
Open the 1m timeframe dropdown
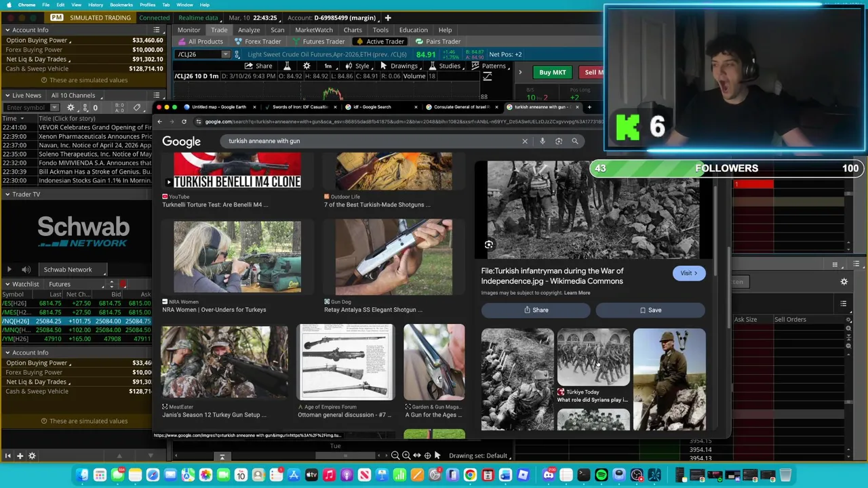[328, 66]
